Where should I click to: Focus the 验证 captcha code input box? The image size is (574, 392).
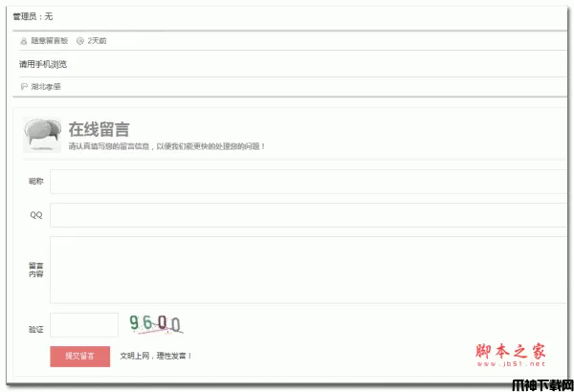(84, 325)
